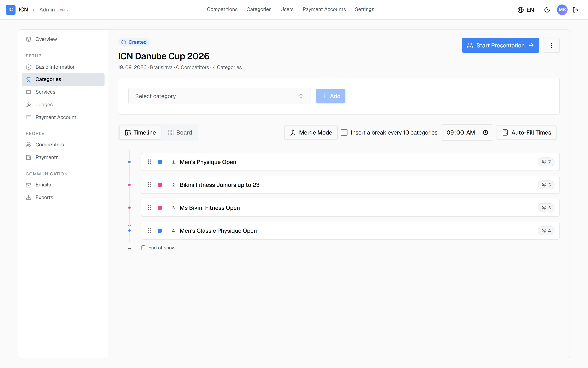The width and height of the screenshot is (588, 368).
Task: Open the Select category dropdown
Action: [x=219, y=96]
